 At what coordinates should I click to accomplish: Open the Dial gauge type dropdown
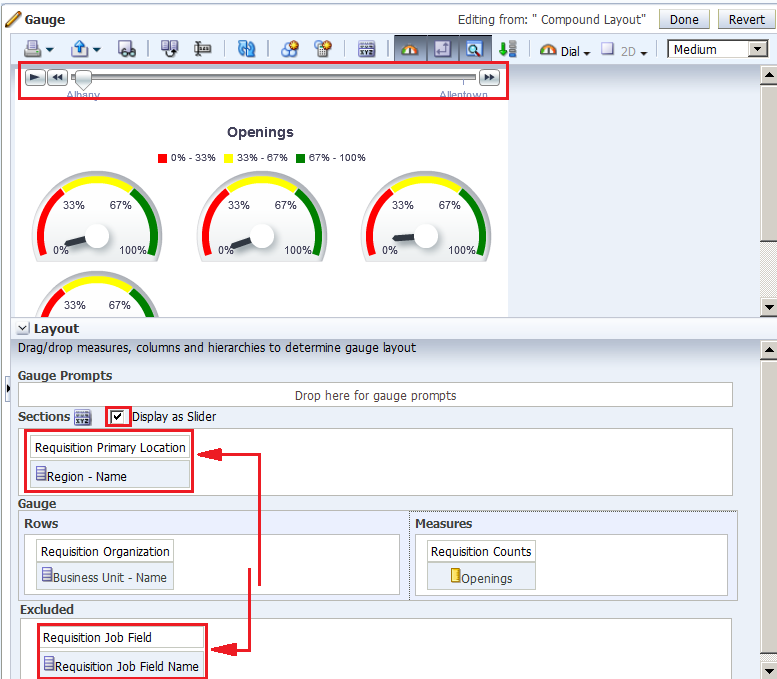[x=565, y=51]
